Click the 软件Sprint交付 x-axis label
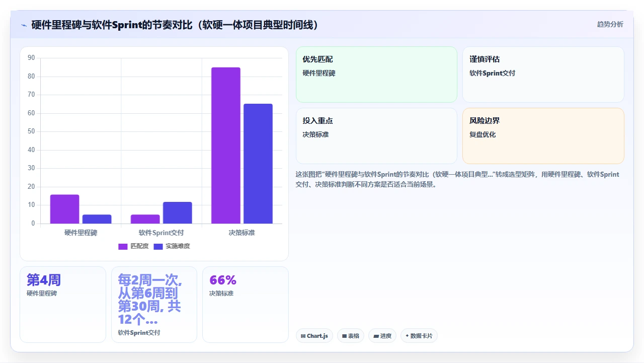The width and height of the screenshot is (644, 363). pos(162,233)
